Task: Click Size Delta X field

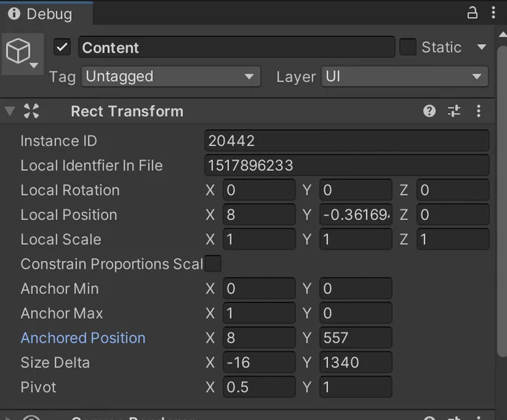Action: pos(259,362)
